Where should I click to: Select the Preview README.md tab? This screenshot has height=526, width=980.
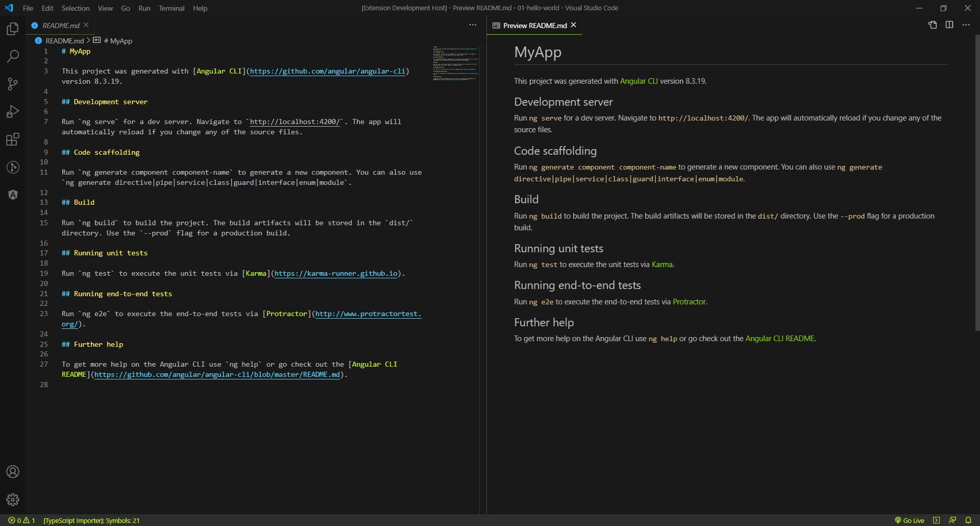tap(534, 25)
